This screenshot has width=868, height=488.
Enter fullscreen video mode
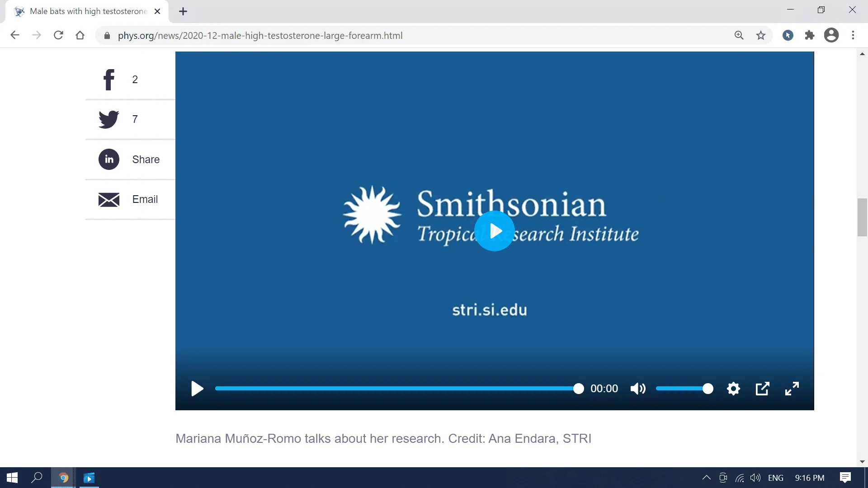[x=792, y=389]
